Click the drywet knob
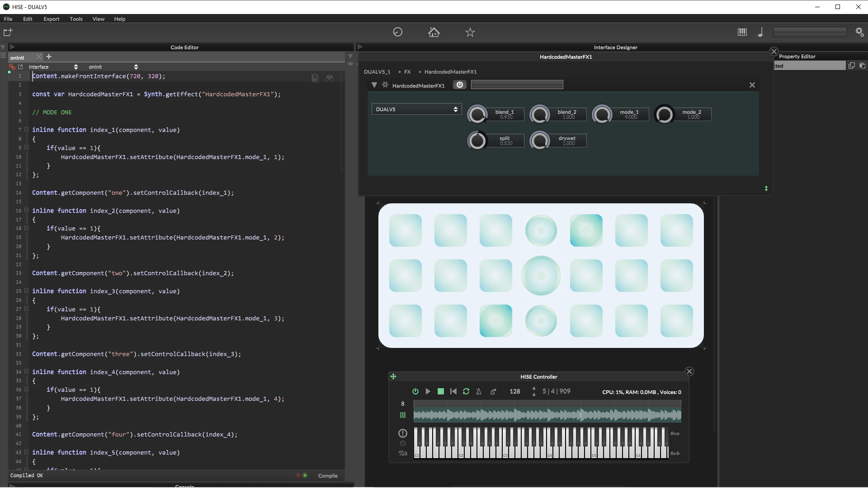 point(540,141)
